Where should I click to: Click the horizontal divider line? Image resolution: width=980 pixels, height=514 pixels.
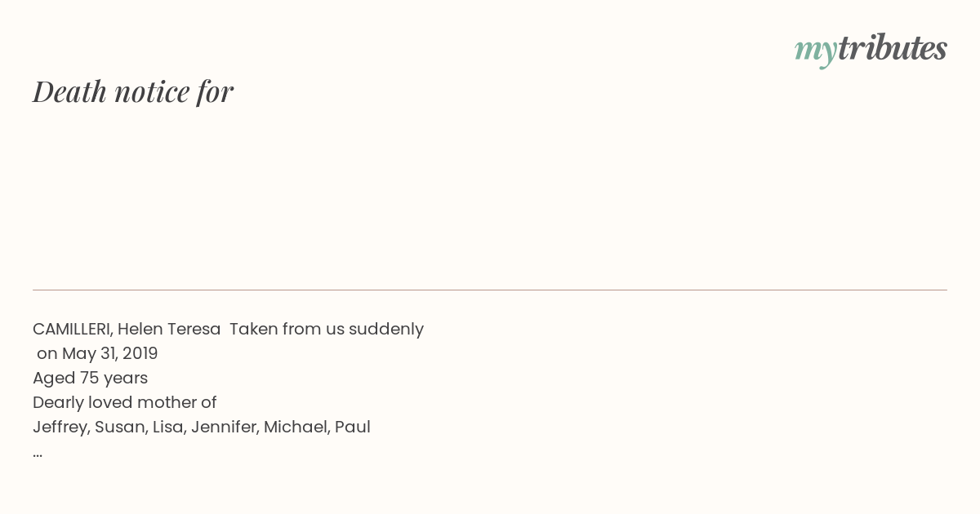pos(490,290)
